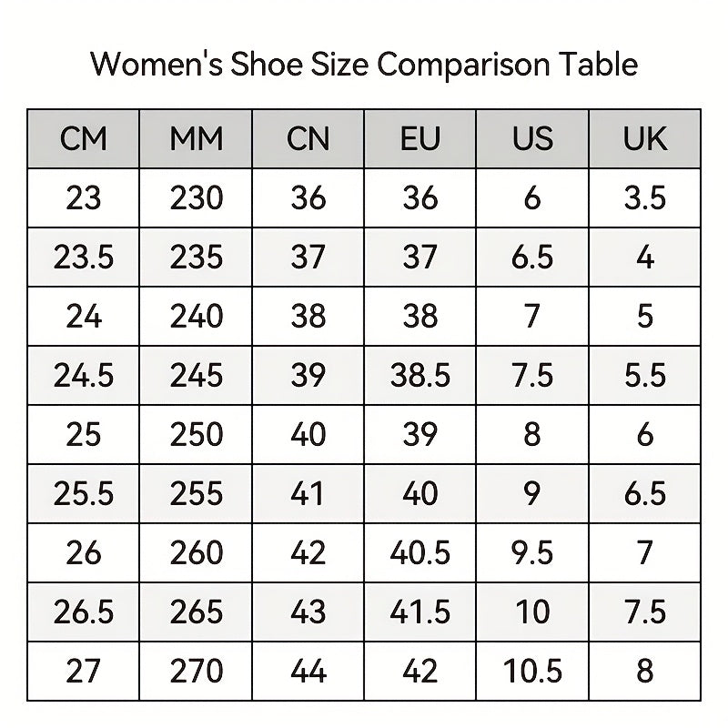Click the UK column header
The height and width of the screenshot is (728, 728).
[645, 139]
